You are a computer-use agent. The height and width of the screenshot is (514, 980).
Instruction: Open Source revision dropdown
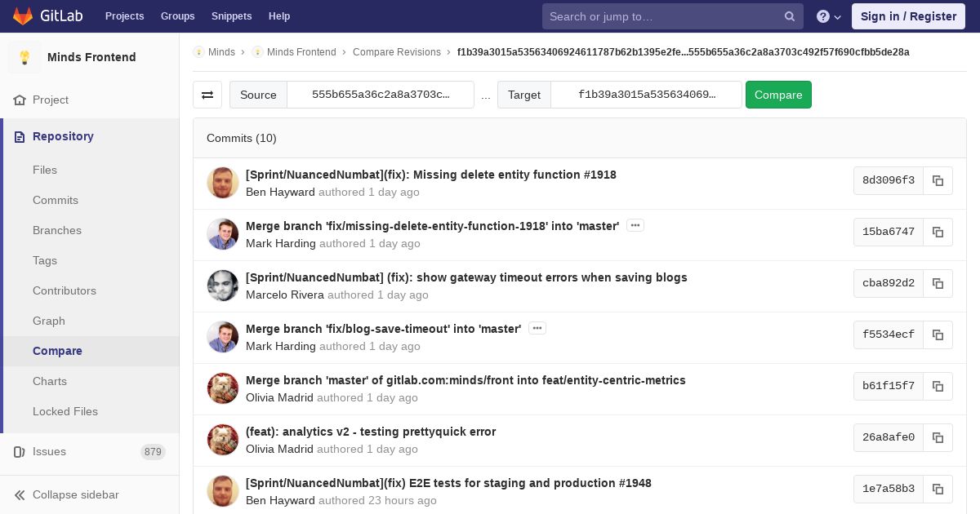[x=381, y=95]
